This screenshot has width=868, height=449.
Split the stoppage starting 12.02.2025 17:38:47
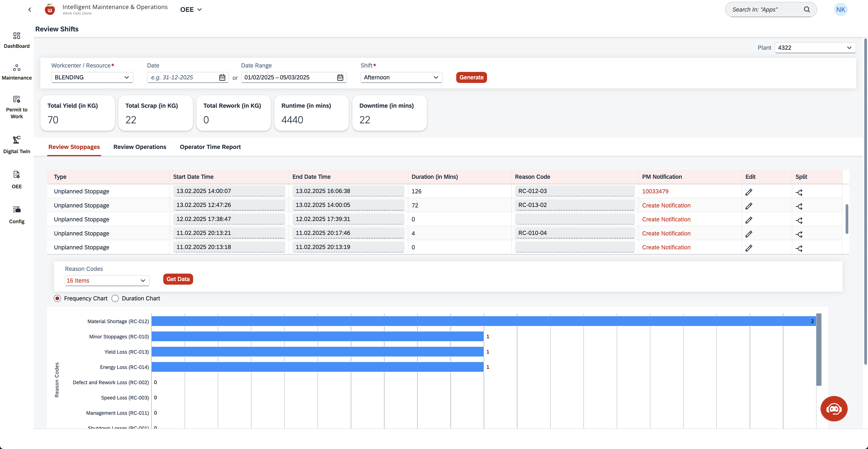pyautogui.click(x=799, y=221)
